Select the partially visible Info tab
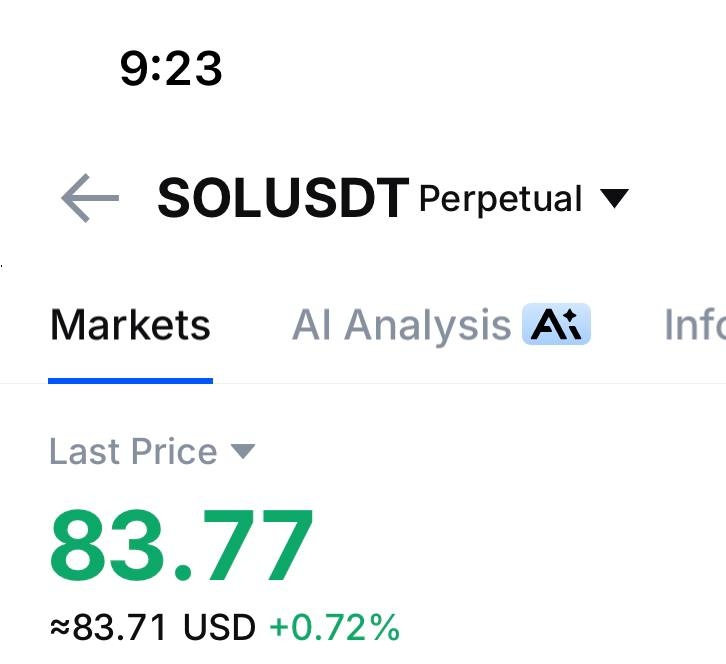This screenshot has width=726, height=664. 695,326
